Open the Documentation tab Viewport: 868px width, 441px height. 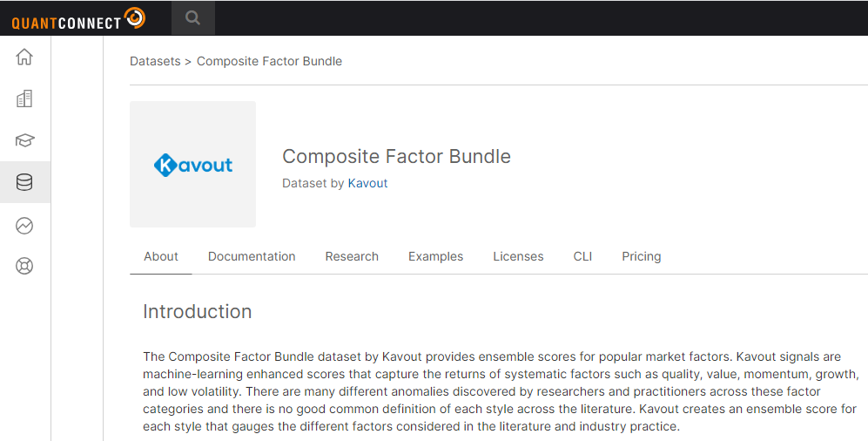click(x=252, y=257)
